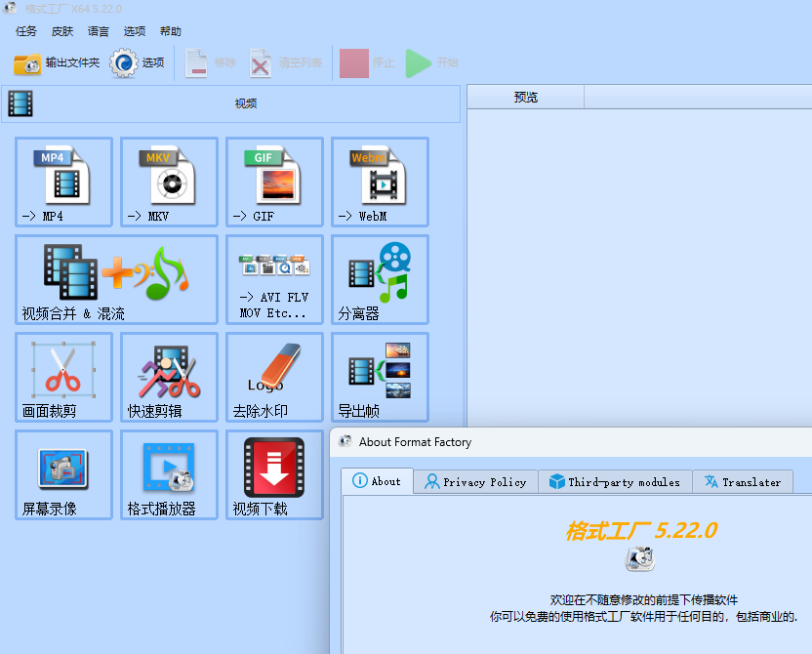The width and height of the screenshot is (812, 654).
Task: Click the green 开始 start button
Action: point(432,63)
